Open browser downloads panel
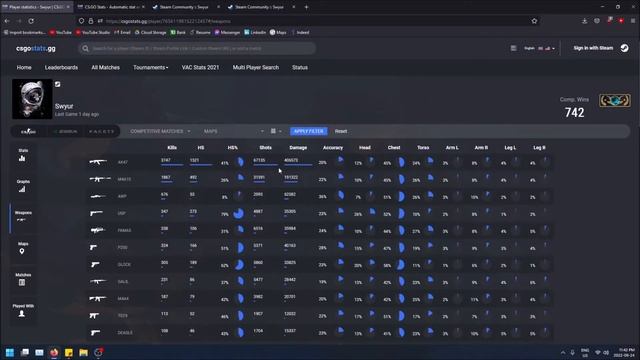640x360 pixels. [584, 21]
